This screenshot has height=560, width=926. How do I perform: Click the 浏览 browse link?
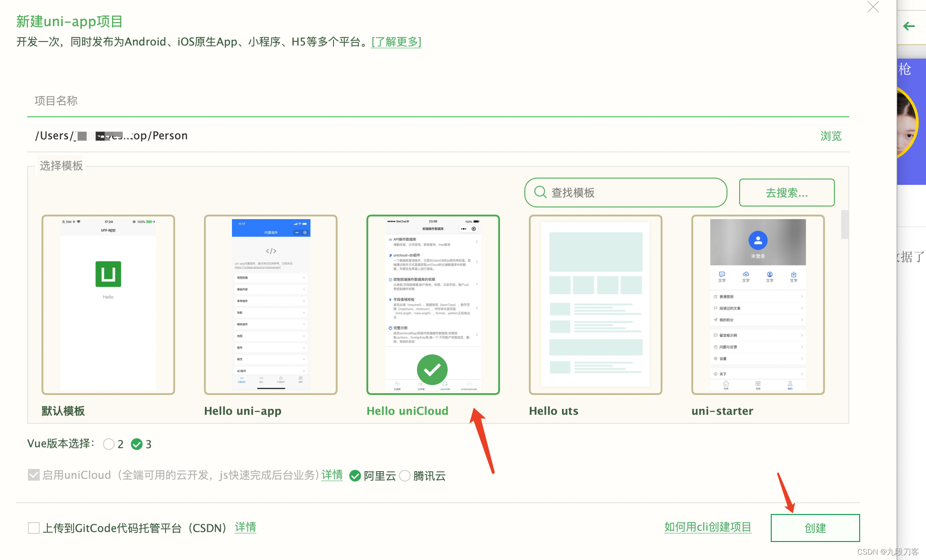[831, 136]
